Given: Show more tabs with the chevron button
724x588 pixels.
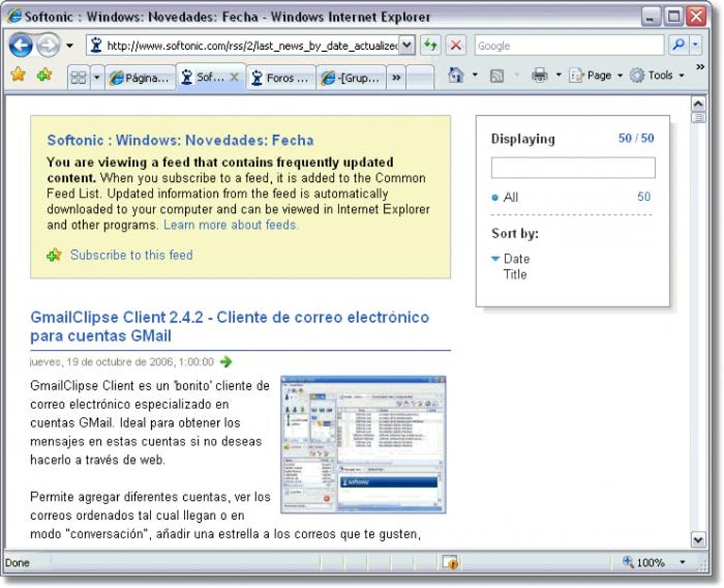Looking at the screenshot, I should pos(396,77).
